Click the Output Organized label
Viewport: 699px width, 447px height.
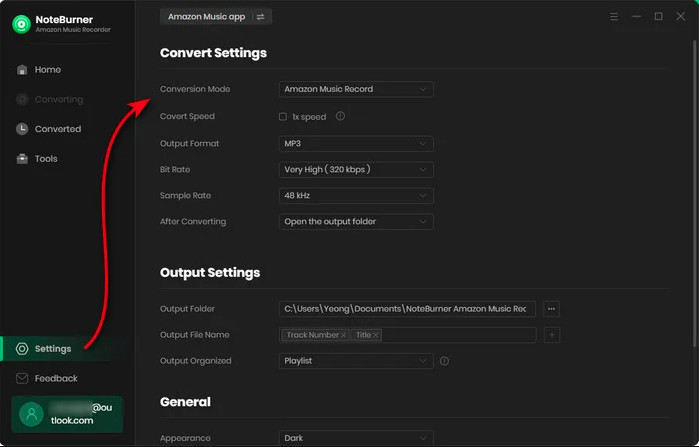pyautogui.click(x=195, y=361)
